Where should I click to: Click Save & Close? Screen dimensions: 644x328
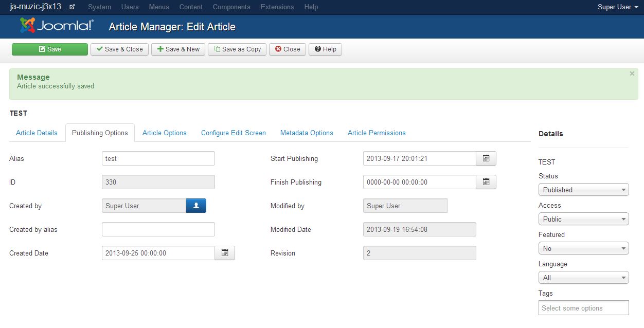(120, 49)
